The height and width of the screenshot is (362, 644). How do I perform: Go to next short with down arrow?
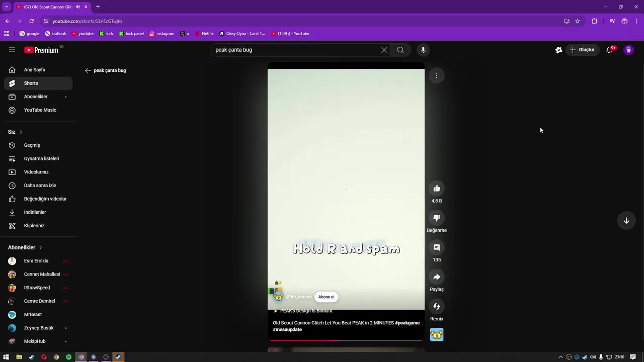tap(626, 221)
